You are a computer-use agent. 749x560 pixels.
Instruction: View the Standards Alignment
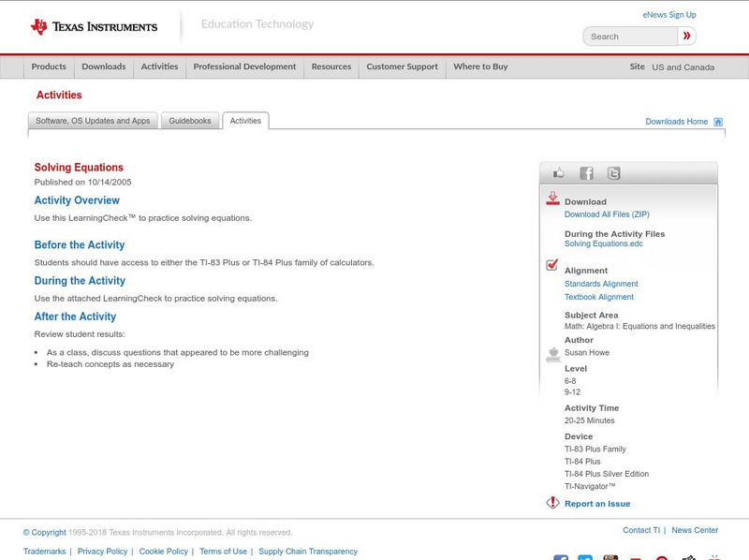(x=603, y=284)
